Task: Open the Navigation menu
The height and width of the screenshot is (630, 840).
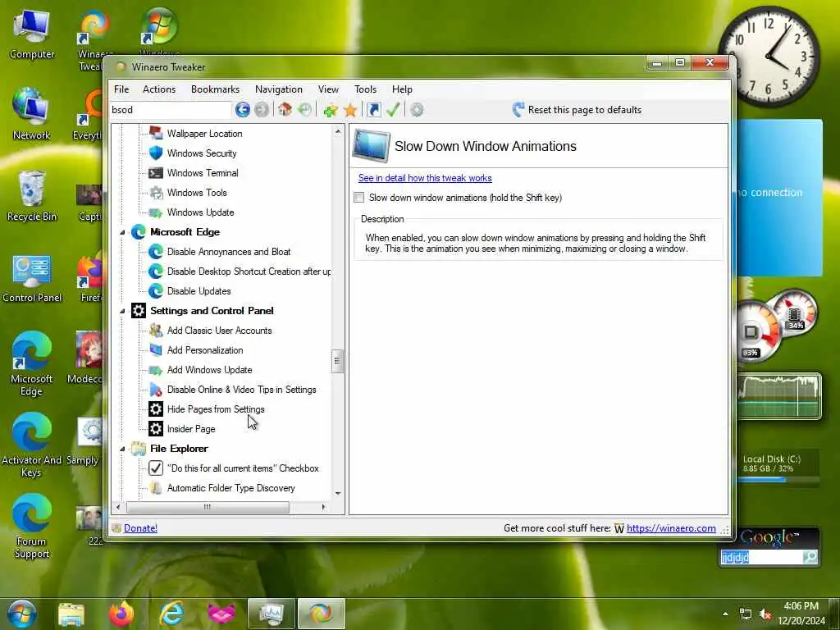Action: click(x=279, y=89)
